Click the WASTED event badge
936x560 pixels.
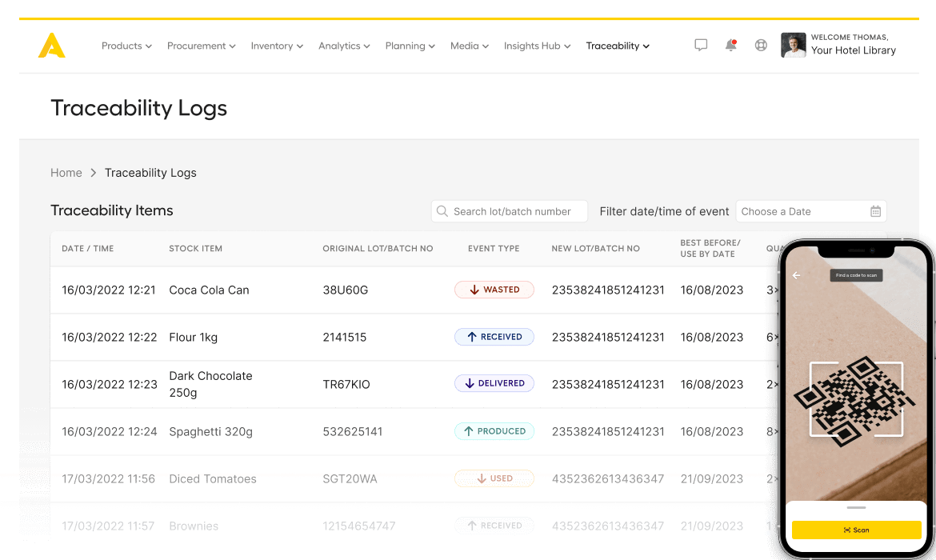tap(494, 290)
